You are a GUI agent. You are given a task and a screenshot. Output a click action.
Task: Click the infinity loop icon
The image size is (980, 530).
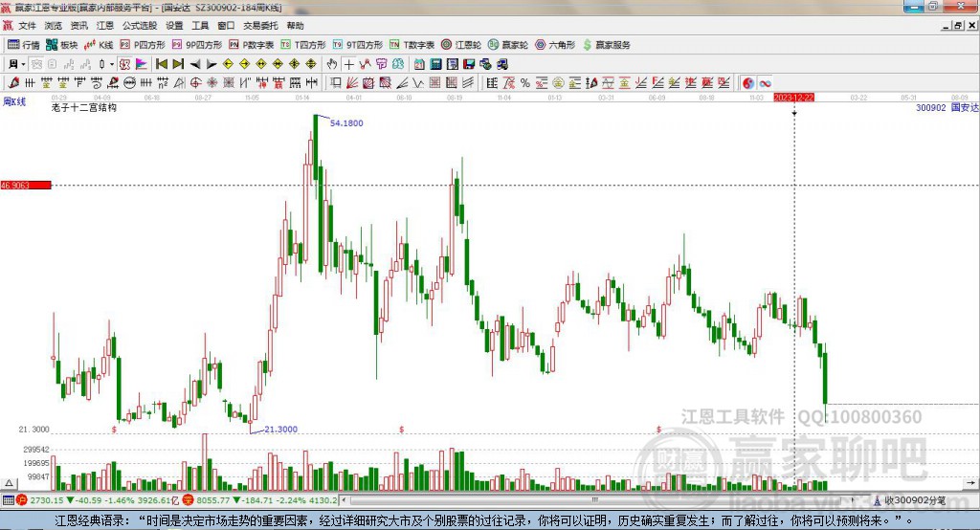tap(766, 83)
